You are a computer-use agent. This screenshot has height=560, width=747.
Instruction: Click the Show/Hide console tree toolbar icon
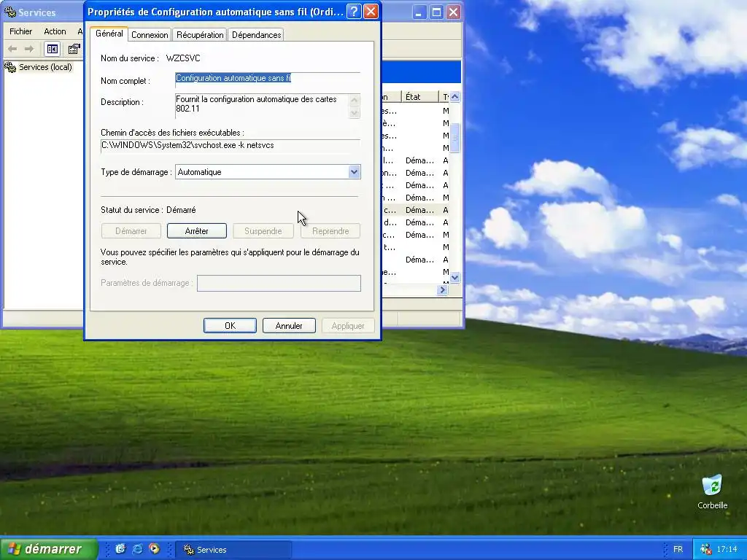click(x=53, y=49)
